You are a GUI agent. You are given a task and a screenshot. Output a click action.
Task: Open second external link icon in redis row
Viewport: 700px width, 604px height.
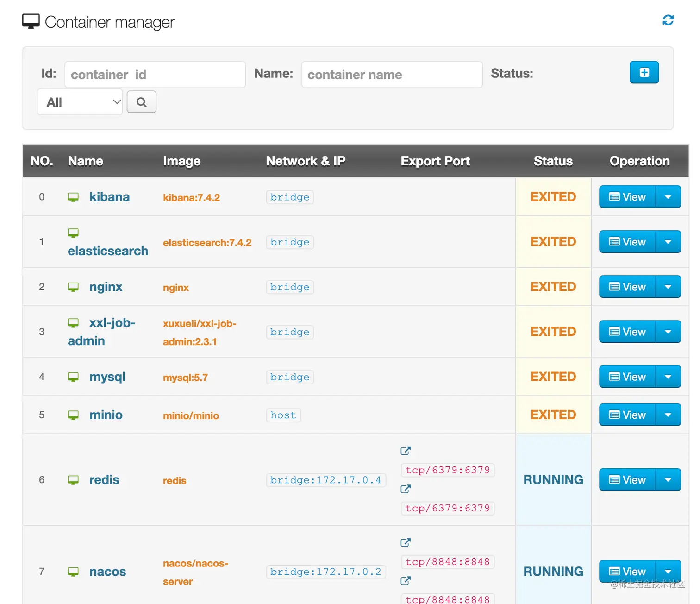[406, 489]
